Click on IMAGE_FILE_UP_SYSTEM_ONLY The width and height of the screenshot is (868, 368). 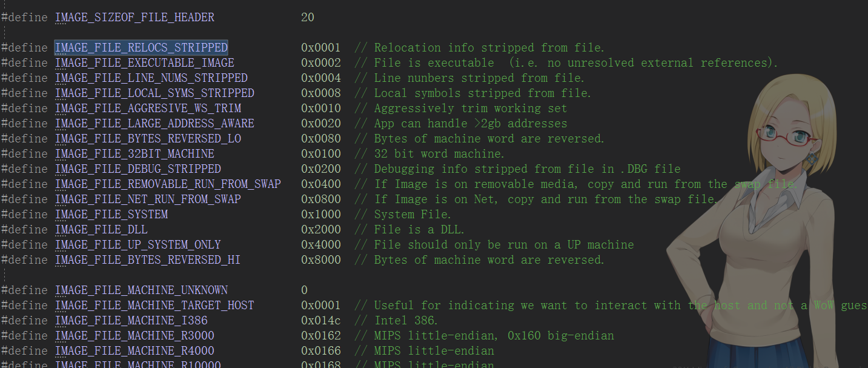point(137,245)
